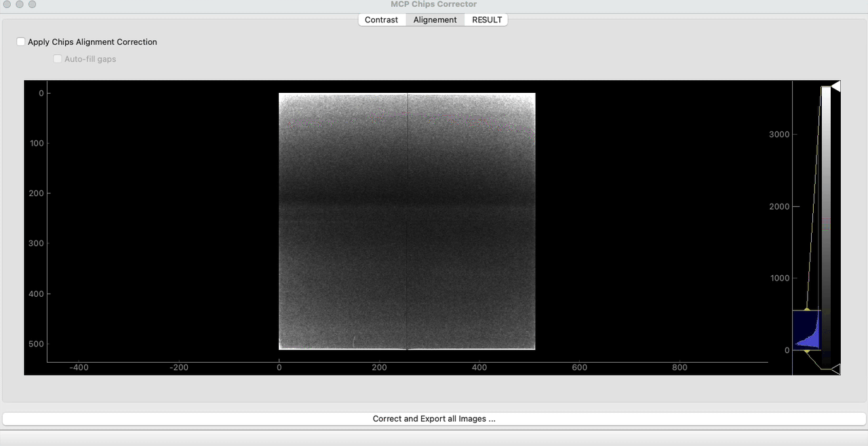
Task: Switch to the Contrast tab
Action: tap(381, 20)
